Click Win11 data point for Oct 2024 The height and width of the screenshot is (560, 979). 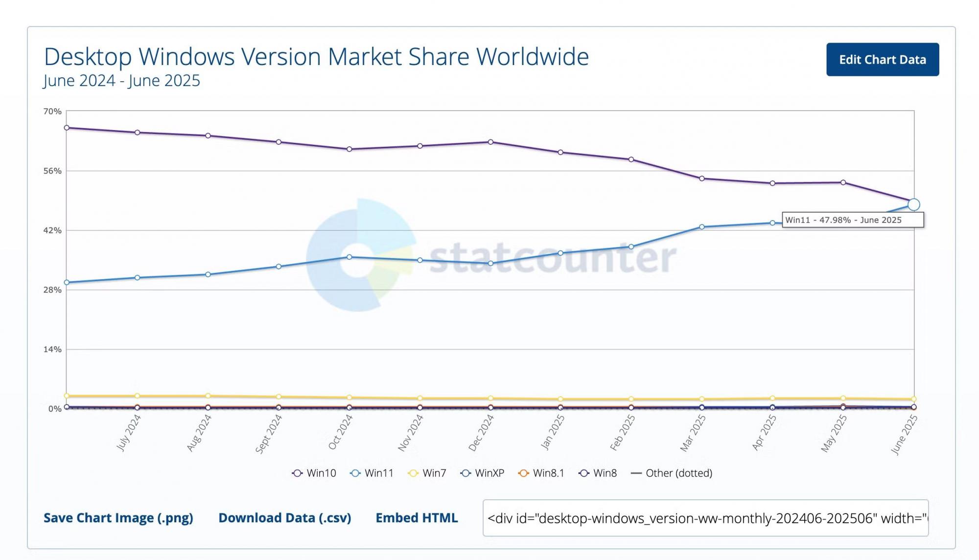(x=349, y=257)
